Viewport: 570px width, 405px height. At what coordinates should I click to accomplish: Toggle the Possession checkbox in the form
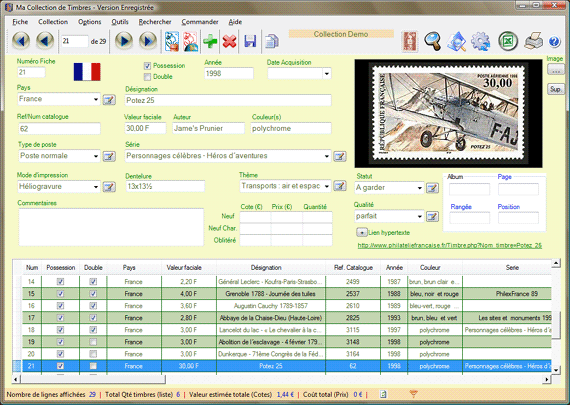click(147, 66)
